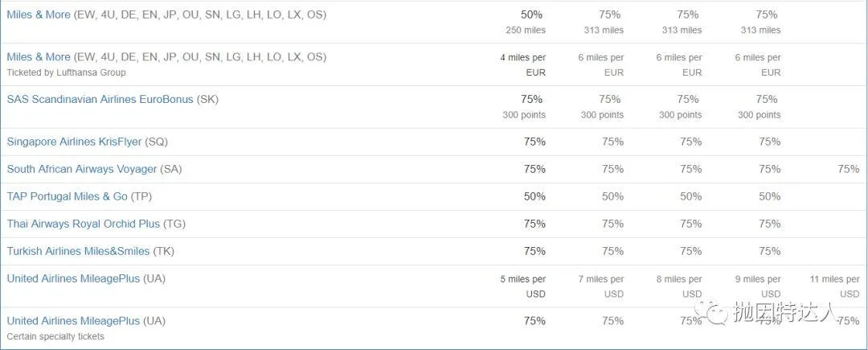Open Thai Airways Royal Orchid Plus link
868x350 pixels.
click(83, 224)
